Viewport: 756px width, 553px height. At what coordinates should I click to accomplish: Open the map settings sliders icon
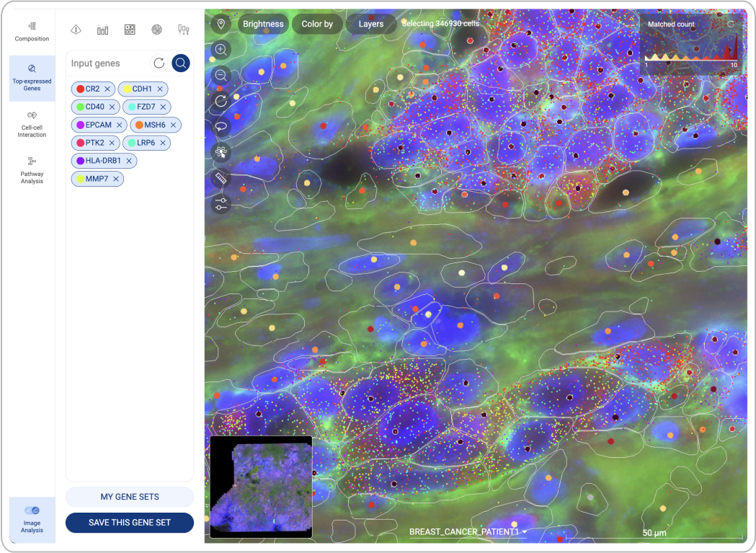click(221, 203)
